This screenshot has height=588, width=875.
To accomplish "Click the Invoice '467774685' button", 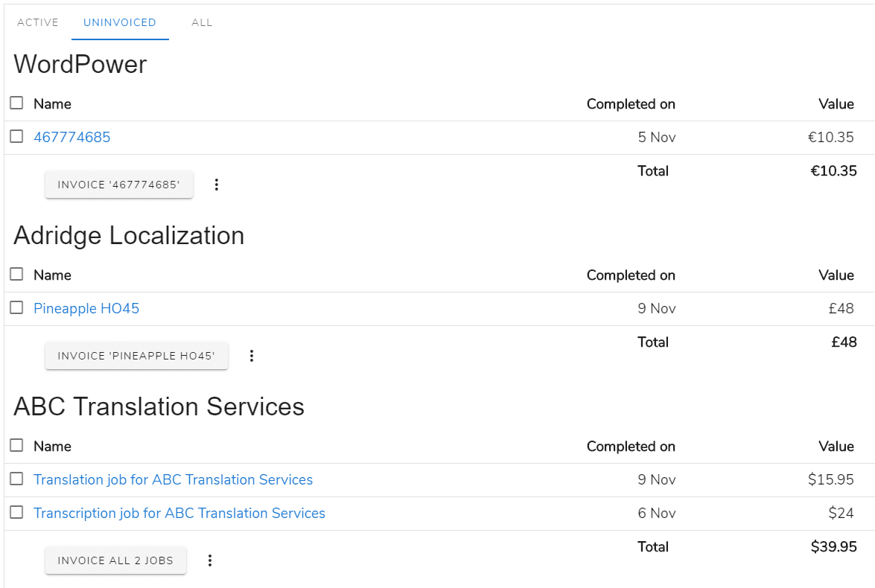I will [119, 185].
